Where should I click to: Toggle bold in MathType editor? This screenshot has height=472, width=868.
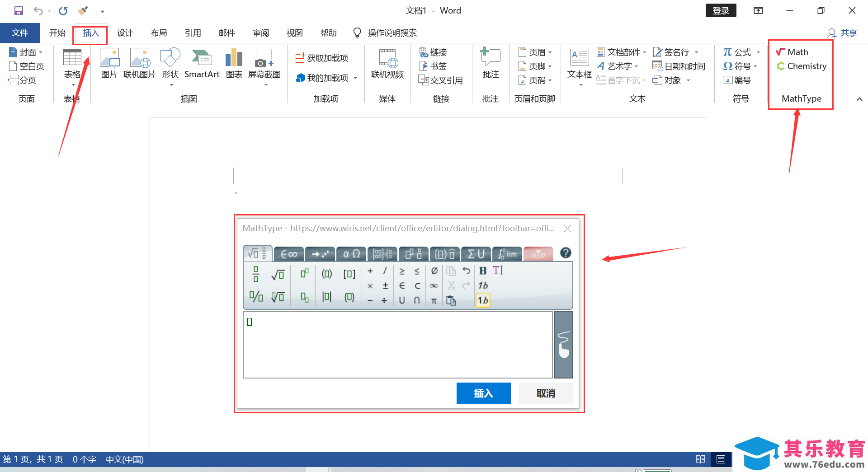(x=483, y=271)
